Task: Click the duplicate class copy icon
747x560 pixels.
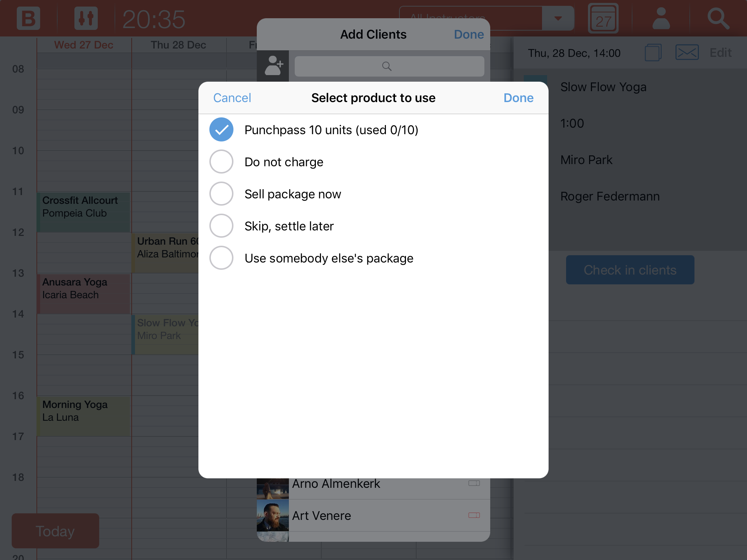Action: [x=653, y=52]
